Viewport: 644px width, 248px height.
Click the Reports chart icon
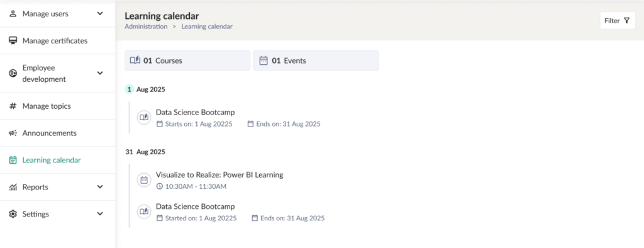(x=13, y=187)
